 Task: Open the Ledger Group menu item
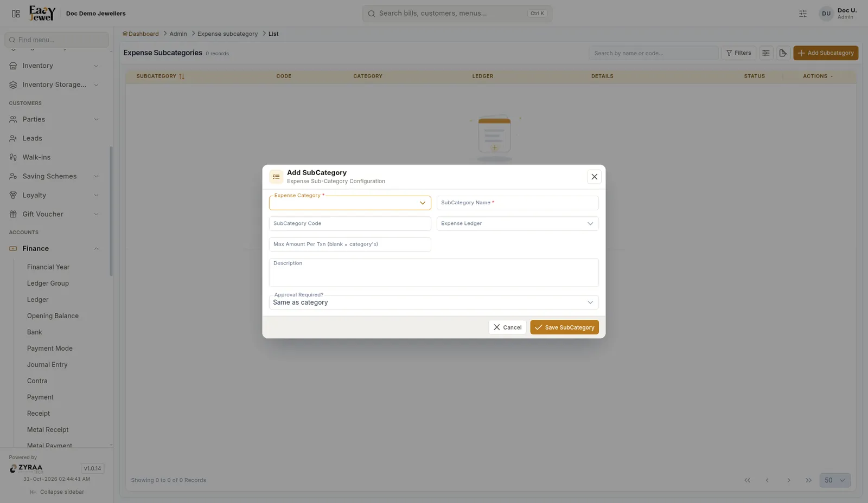click(48, 283)
